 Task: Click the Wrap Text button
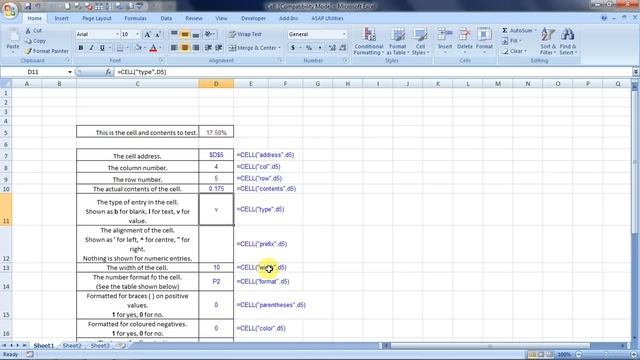coord(245,34)
